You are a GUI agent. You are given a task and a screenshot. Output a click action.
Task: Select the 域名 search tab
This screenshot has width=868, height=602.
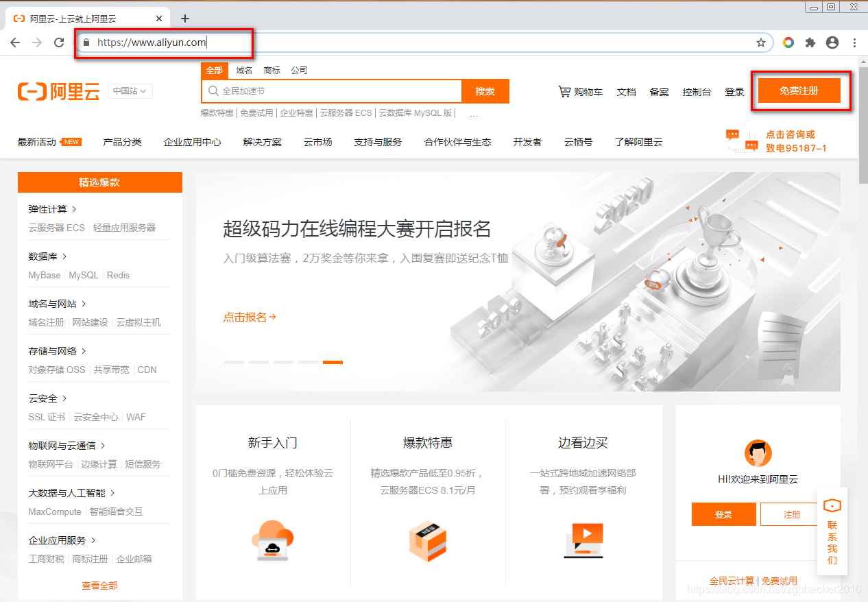(x=244, y=71)
